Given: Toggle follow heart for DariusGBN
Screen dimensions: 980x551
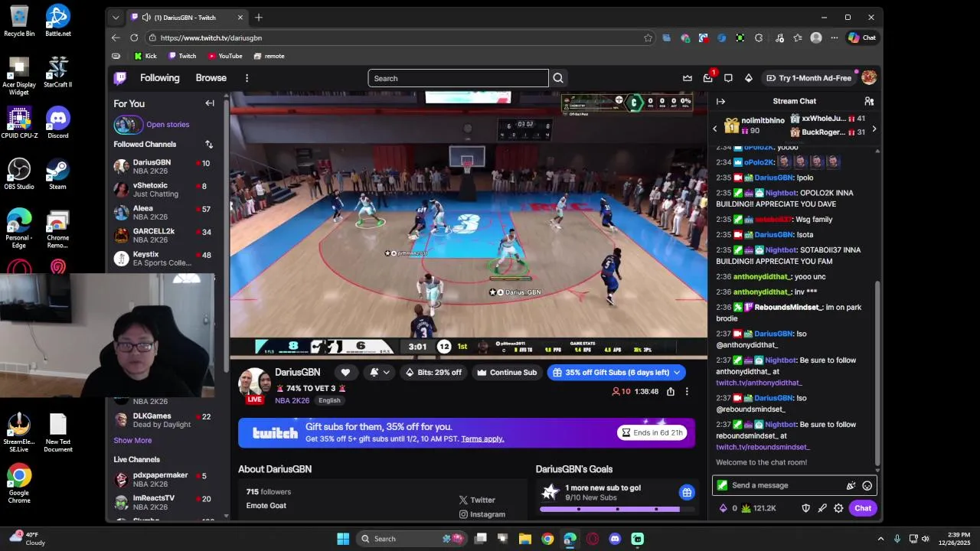Looking at the screenshot, I should 345,373.
